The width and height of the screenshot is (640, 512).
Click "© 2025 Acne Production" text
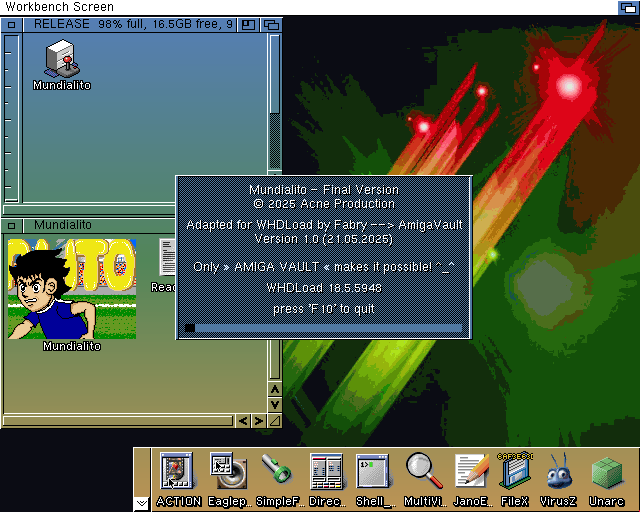click(x=324, y=204)
